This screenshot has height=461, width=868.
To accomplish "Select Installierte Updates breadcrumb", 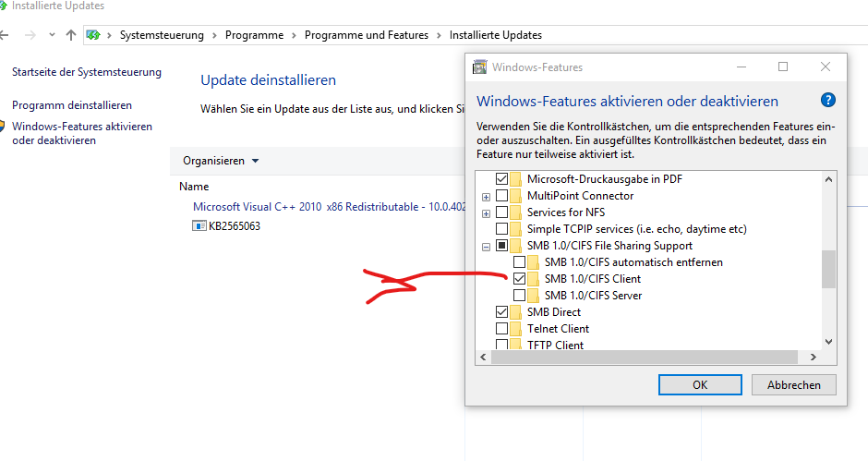I will 496,35.
